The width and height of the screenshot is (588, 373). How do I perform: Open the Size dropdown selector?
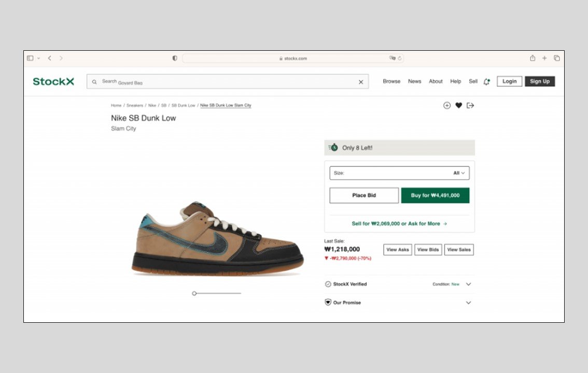pyautogui.click(x=399, y=173)
